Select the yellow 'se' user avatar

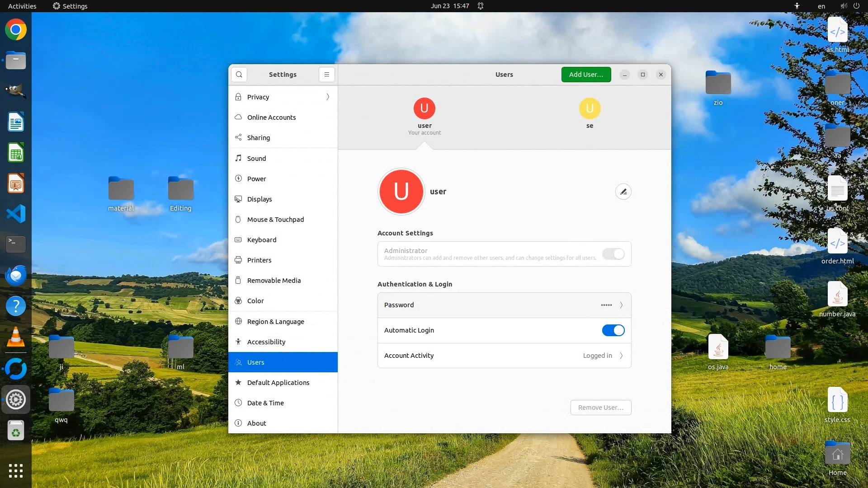click(590, 108)
